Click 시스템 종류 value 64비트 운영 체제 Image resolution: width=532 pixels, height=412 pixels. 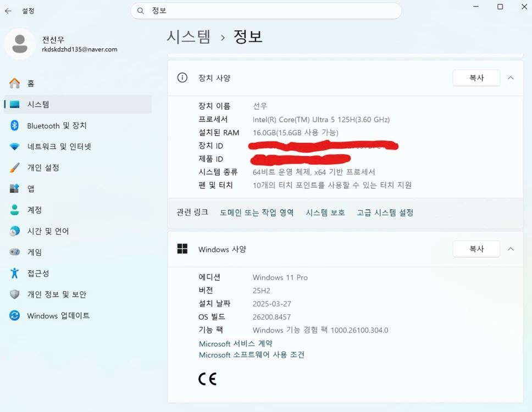(x=314, y=172)
